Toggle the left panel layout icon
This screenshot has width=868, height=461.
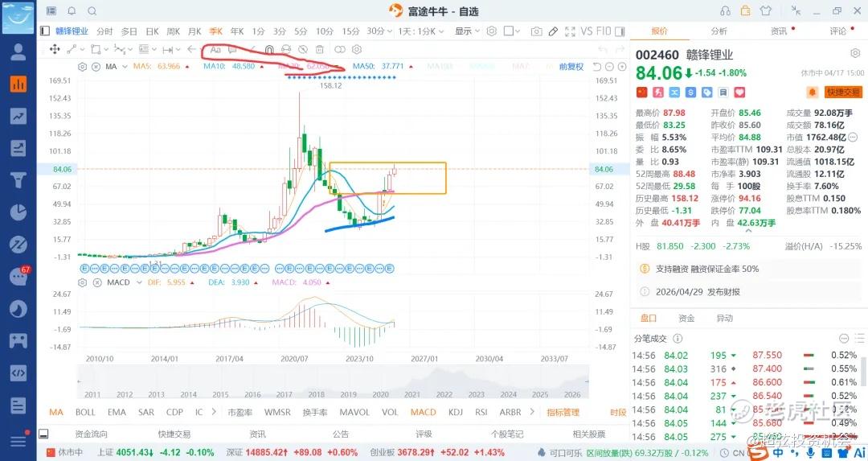click(x=45, y=31)
